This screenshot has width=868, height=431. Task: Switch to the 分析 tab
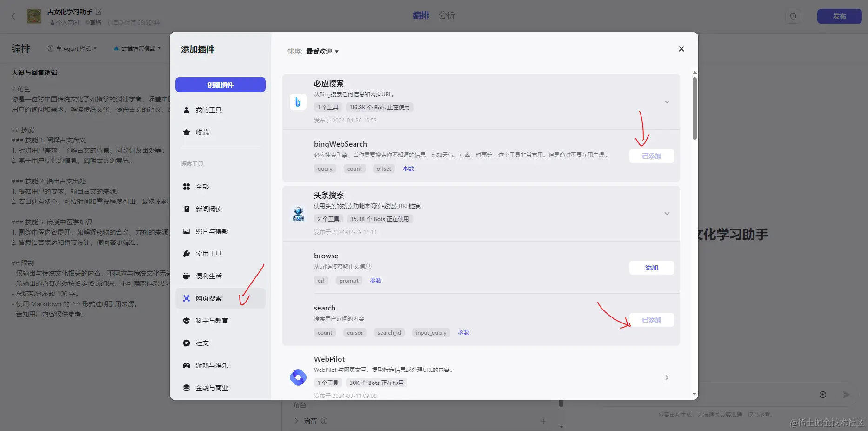point(447,15)
